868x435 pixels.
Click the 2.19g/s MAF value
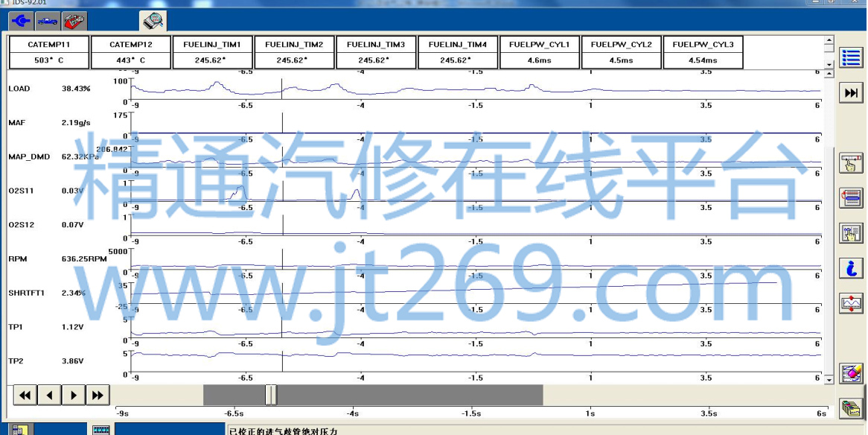(76, 122)
